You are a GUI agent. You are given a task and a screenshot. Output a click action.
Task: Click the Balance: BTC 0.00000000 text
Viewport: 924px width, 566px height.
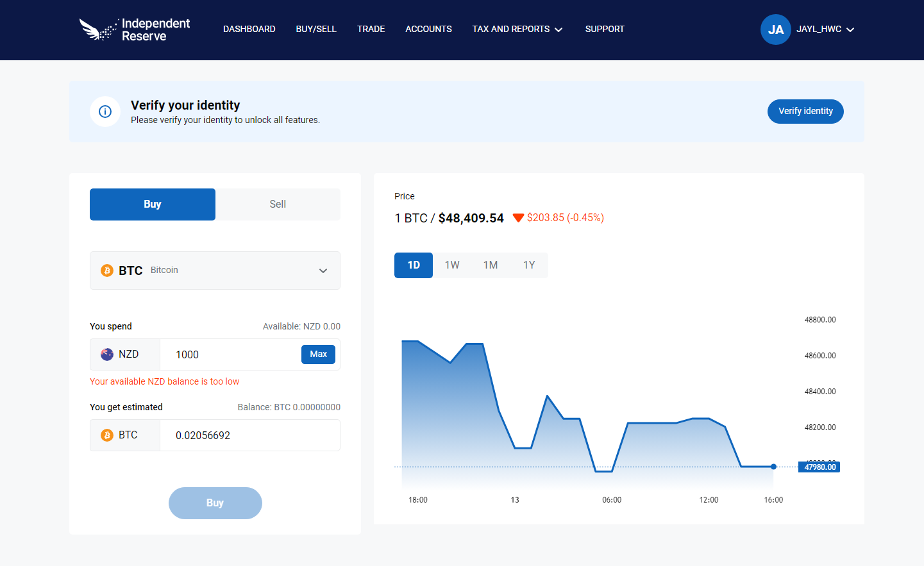(x=289, y=407)
